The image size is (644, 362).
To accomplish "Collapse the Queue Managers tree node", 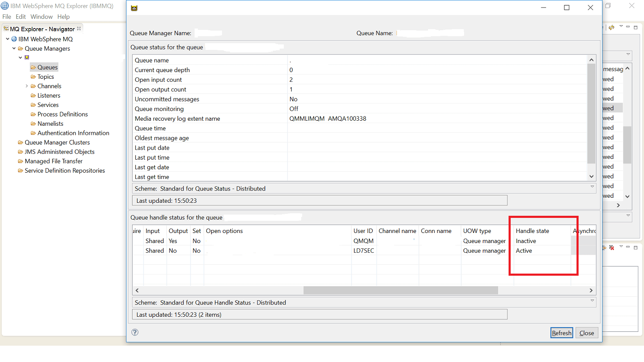I will pos(14,49).
